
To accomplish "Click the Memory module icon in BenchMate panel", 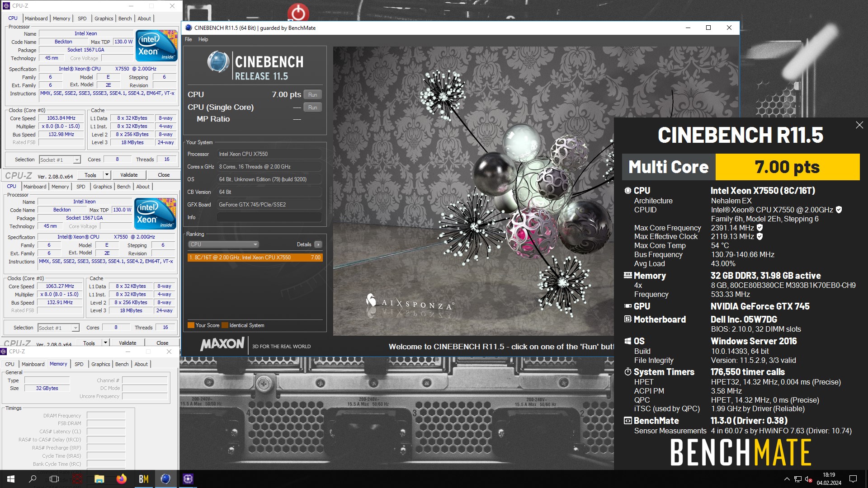I will point(627,275).
